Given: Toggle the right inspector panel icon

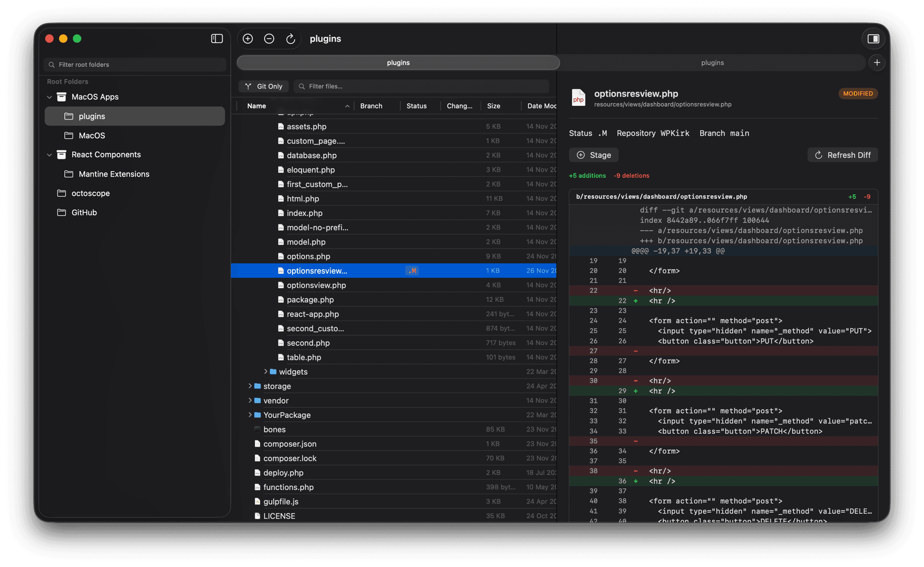Looking at the screenshot, I should tap(873, 39).
